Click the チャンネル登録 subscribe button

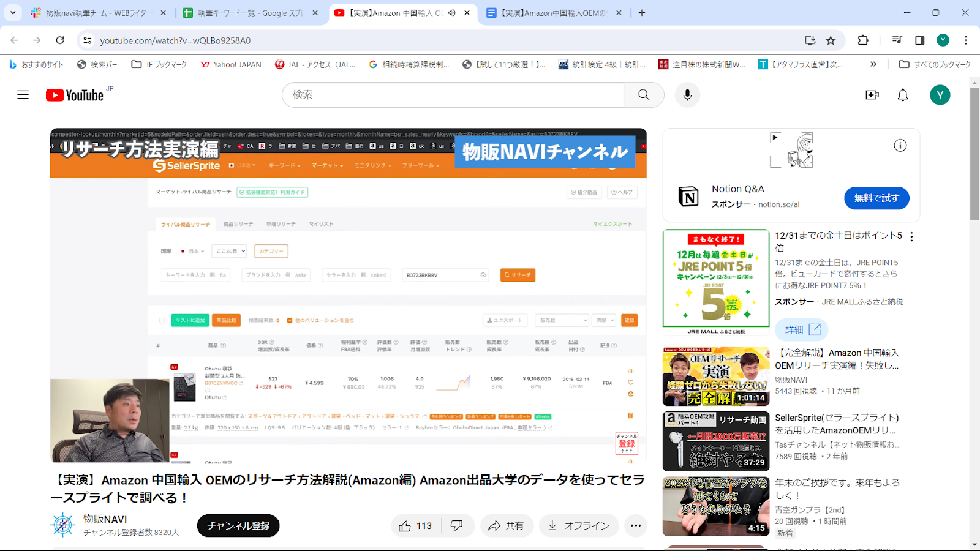238,526
